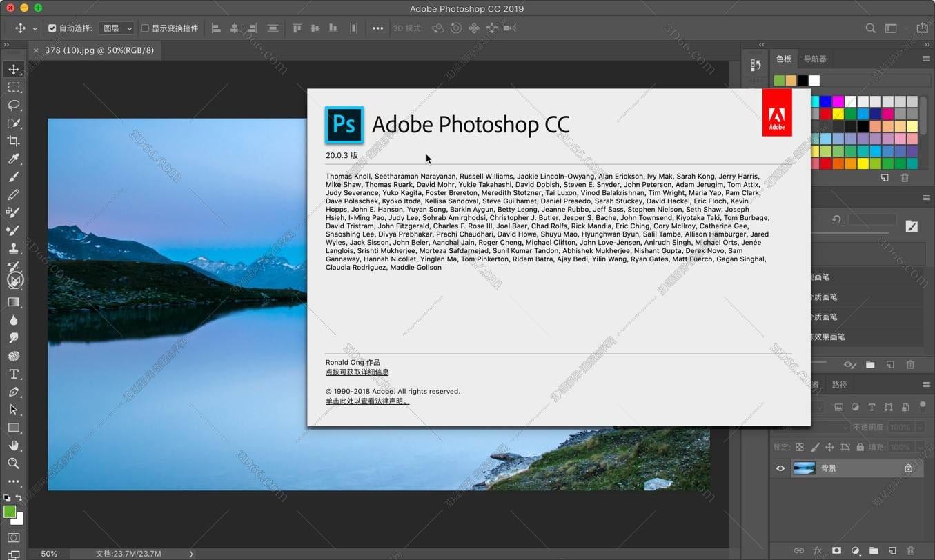The height and width of the screenshot is (560, 935).
Task: Swap foreground and background colors arrow
Action: point(19,498)
